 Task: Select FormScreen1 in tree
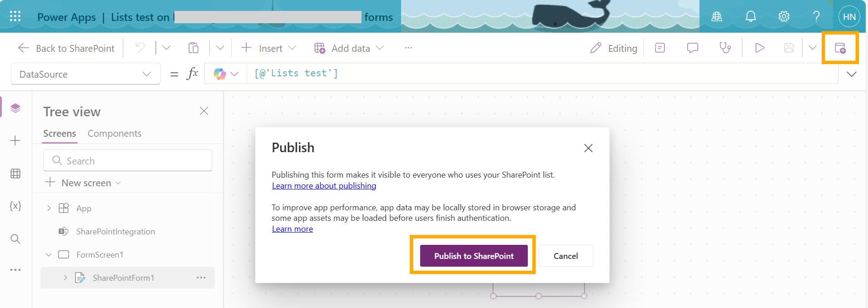click(99, 255)
